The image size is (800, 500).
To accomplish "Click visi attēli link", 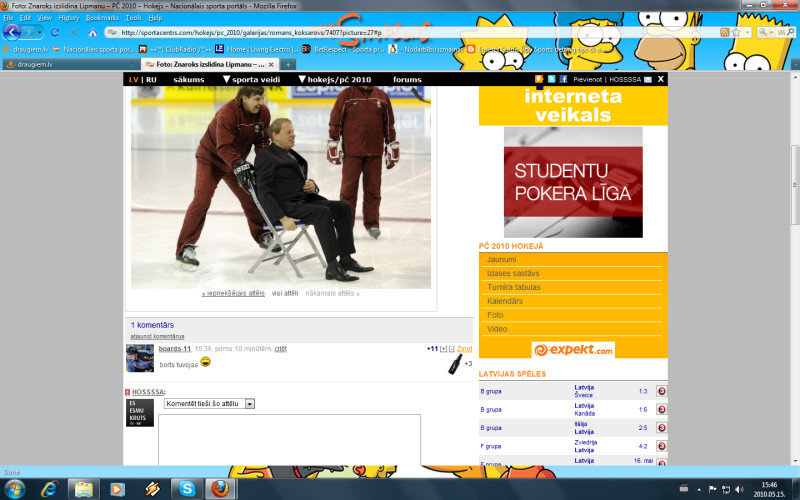I will (285, 293).
